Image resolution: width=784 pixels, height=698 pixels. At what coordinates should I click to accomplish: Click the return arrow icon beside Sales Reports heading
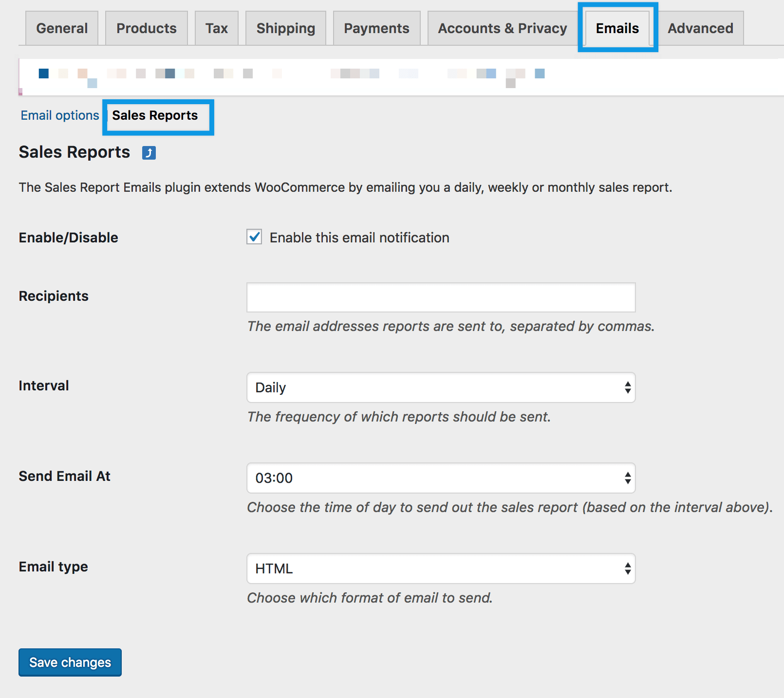click(149, 153)
